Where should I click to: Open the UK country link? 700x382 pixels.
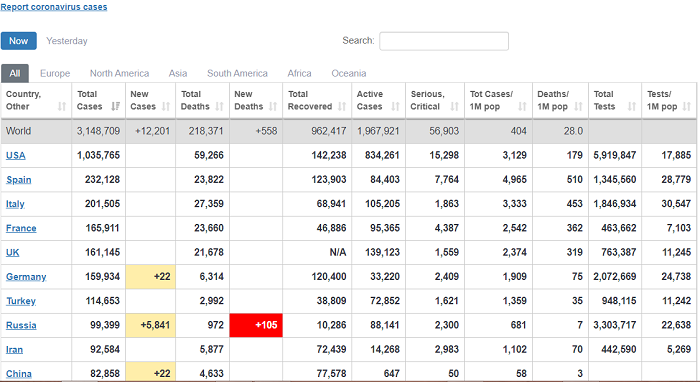[x=12, y=252]
